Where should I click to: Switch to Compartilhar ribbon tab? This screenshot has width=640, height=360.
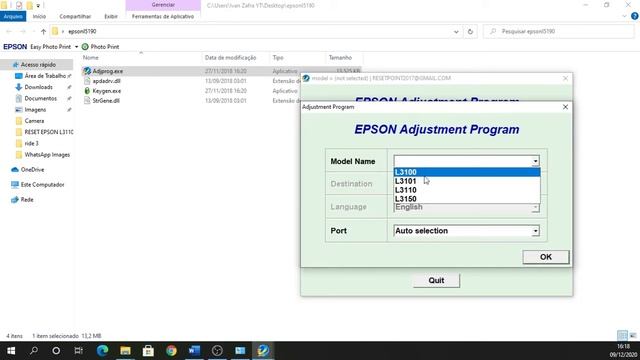[75, 16]
